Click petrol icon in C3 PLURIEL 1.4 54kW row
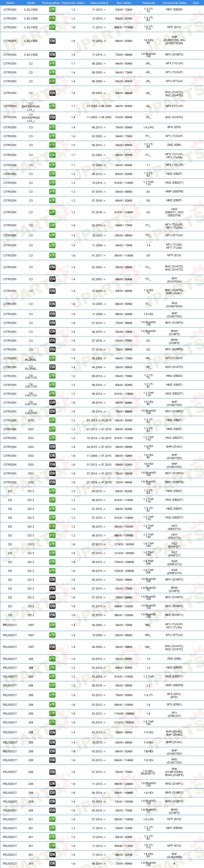The width and height of the screenshot is (204, 868). click(x=52, y=359)
